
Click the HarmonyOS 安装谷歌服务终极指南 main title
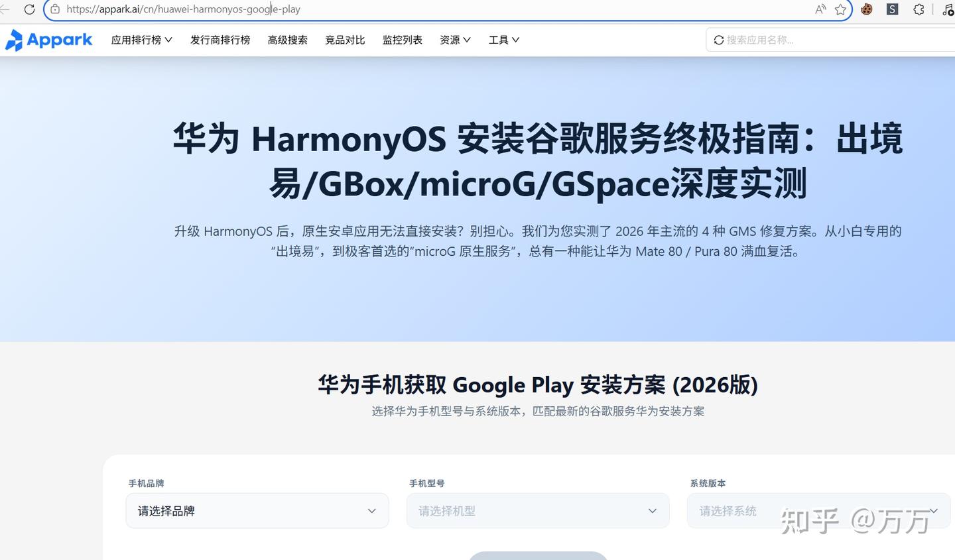(538, 161)
